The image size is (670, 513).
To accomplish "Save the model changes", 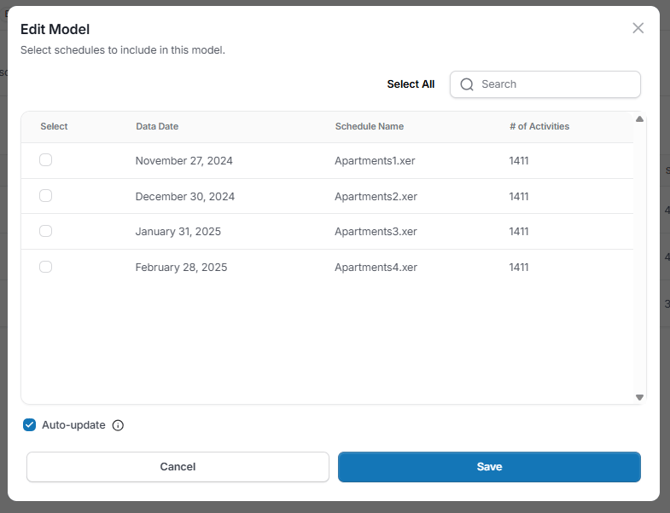I will click(489, 467).
